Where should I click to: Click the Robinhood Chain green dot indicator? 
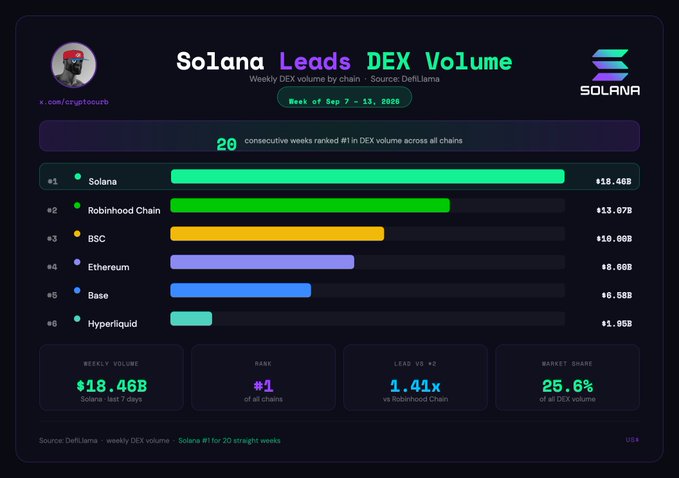coord(77,205)
